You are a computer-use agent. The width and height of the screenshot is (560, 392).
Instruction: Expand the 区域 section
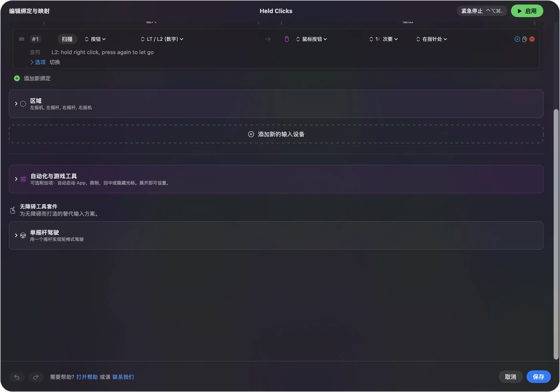16,104
